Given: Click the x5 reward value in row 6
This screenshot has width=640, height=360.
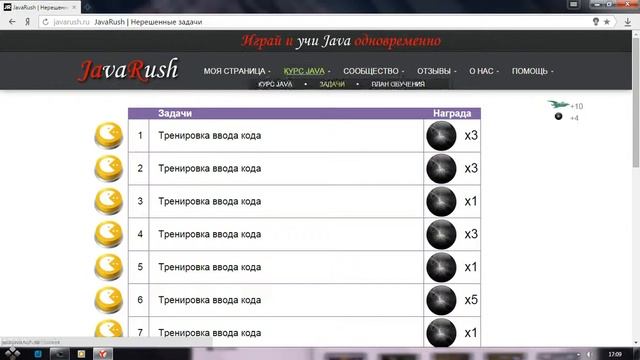Looking at the screenshot, I should 471,300.
